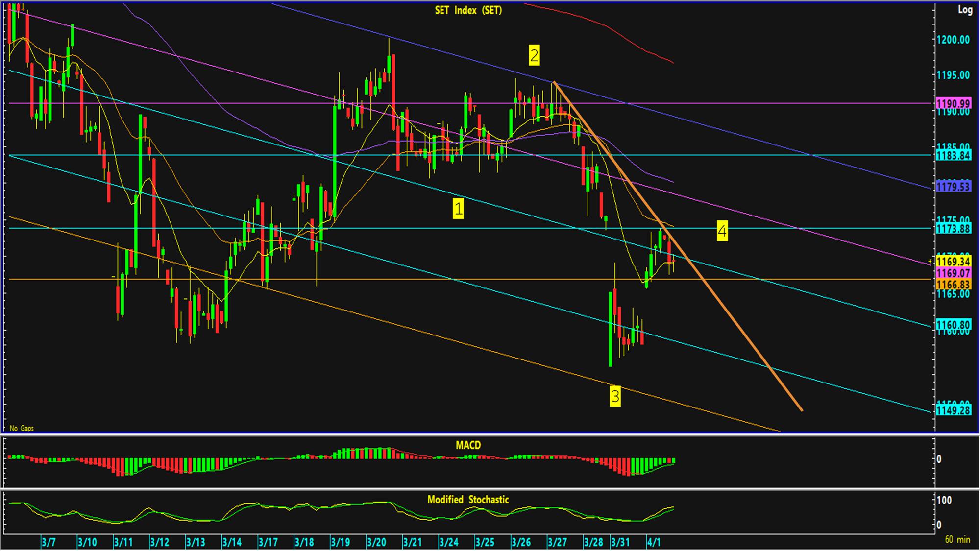
Task: Click the Modified Stochastic indicator title
Action: 468,500
